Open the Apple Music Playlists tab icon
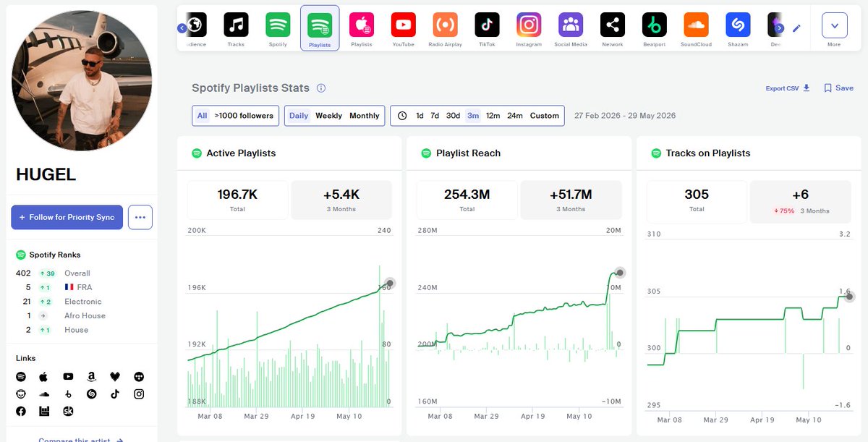The width and height of the screenshot is (868, 442). (361, 25)
